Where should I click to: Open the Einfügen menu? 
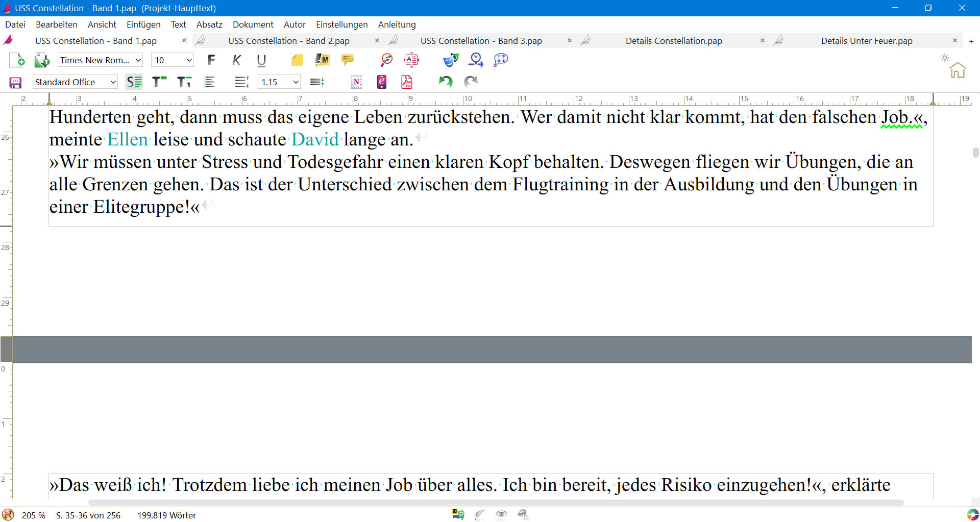[143, 24]
